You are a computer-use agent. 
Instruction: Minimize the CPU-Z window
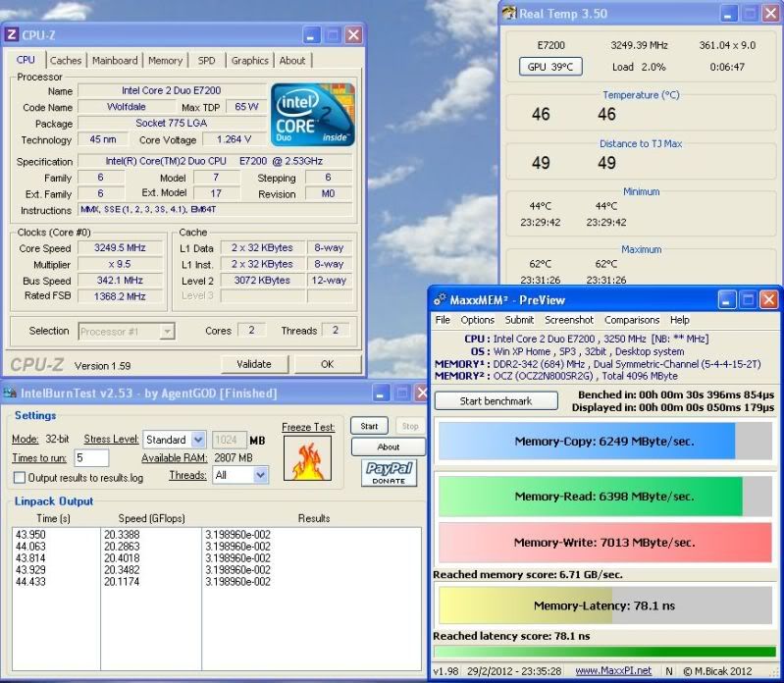pyautogui.click(x=310, y=35)
